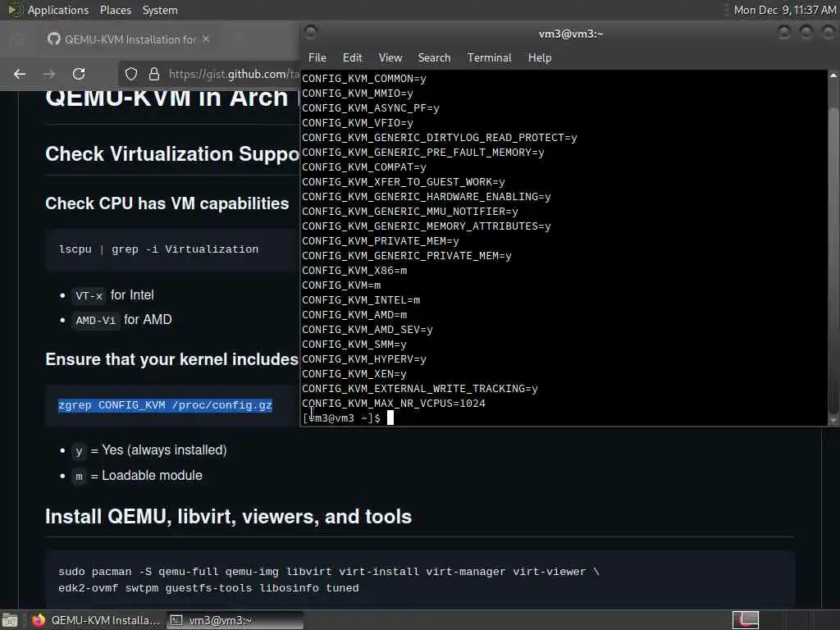Click terminal line CONFIG_KVM_XEN=y
Image resolution: width=840 pixels, height=630 pixels.
[x=354, y=373]
